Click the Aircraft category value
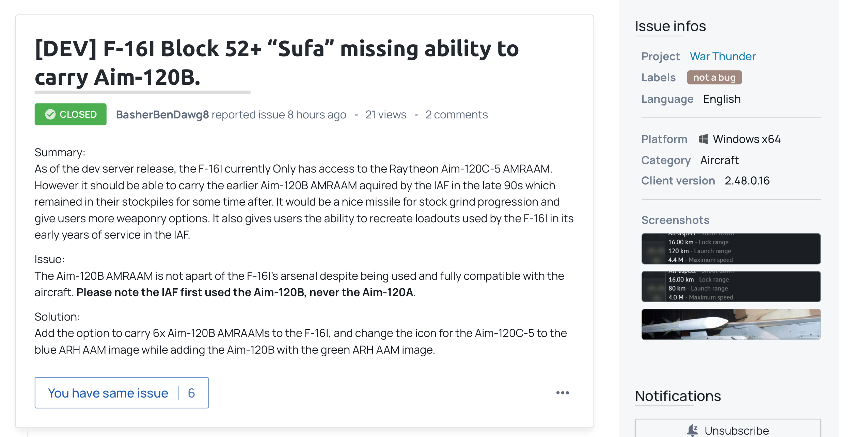868x437 pixels. point(719,160)
